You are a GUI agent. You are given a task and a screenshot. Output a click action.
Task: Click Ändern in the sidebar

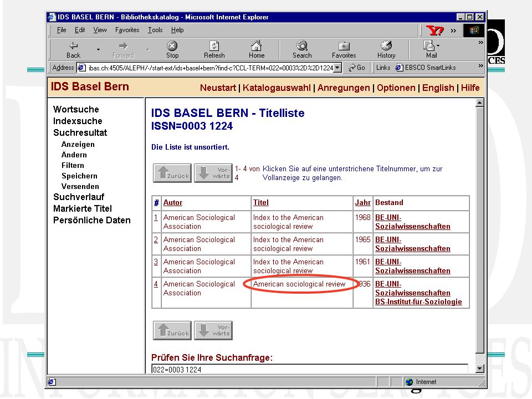pyautogui.click(x=74, y=155)
